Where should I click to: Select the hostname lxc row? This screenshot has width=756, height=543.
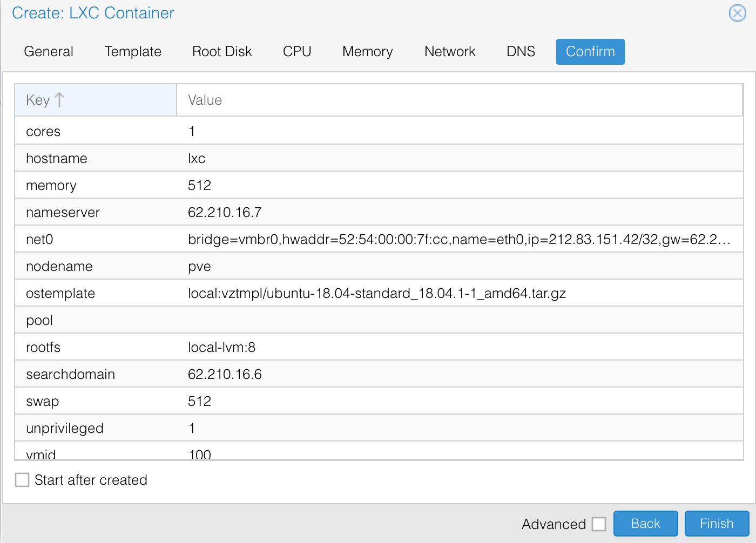(378, 158)
